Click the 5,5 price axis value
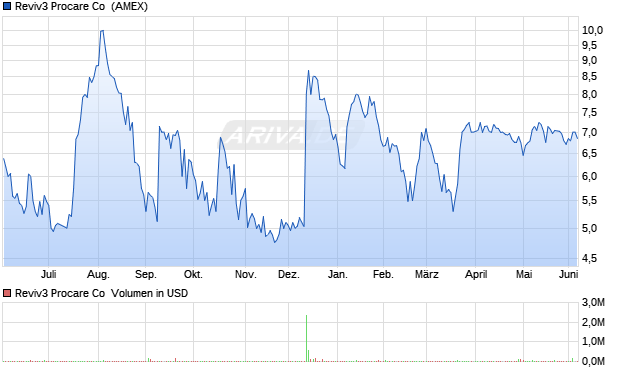This screenshot has width=620, height=371. pos(589,201)
